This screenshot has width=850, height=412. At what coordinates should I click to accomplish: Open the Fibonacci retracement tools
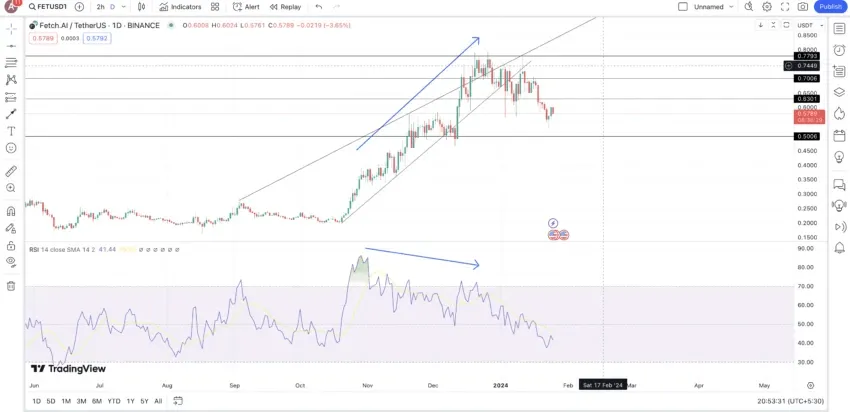[x=11, y=63]
